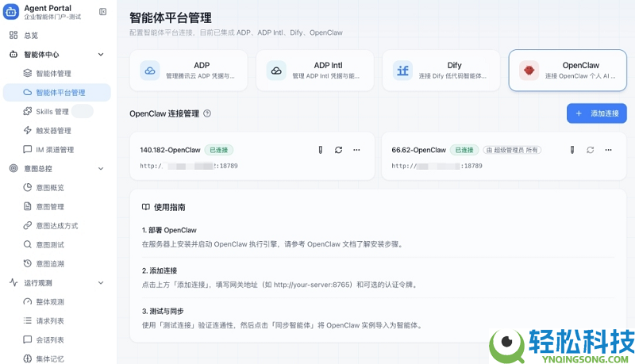
Task: Click the 添加连接 button
Action: coord(597,113)
